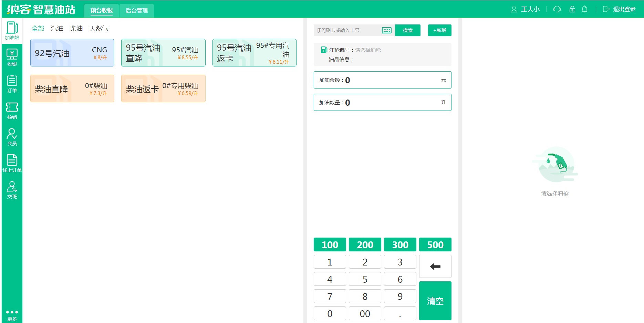Click the 搜索 search button
Screen dimensions: 644x323
point(407,30)
